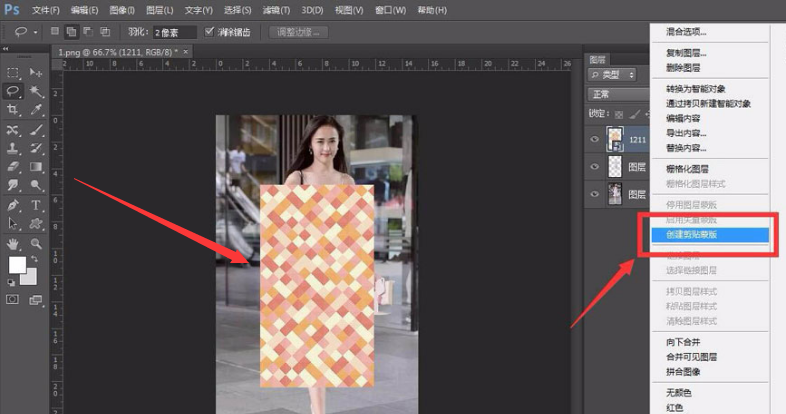This screenshot has height=414, width=786.
Task: Select the Magic Wand tool
Action: [x=36, y=91]
